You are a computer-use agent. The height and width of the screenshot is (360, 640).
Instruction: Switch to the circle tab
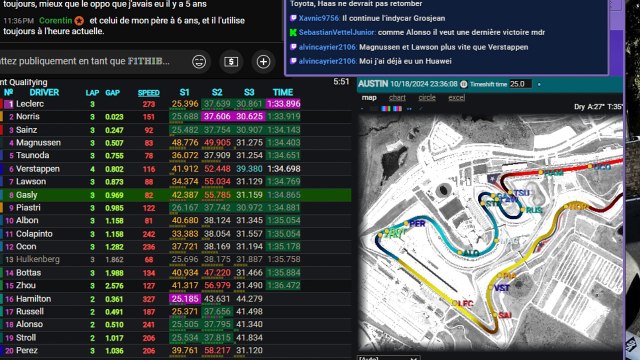tap(427, 98)
